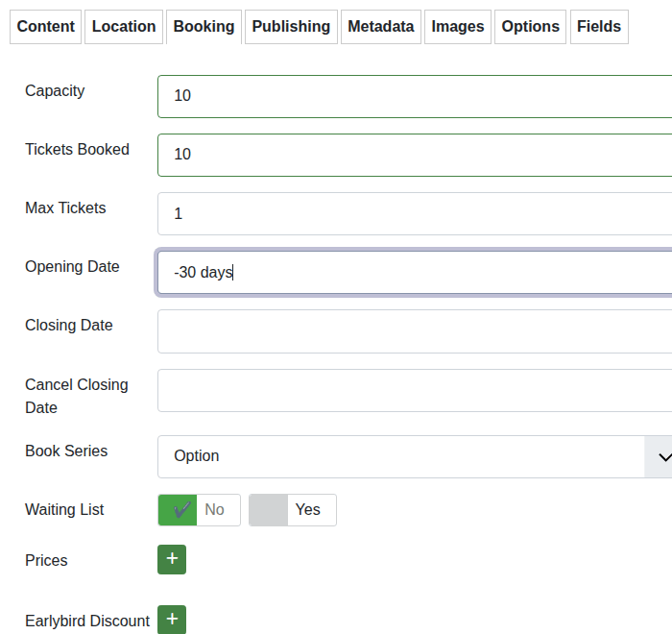Viewport: 672px width, 634px height.
Task: Focus the Closing Date field
Action: tap(413, 331)
